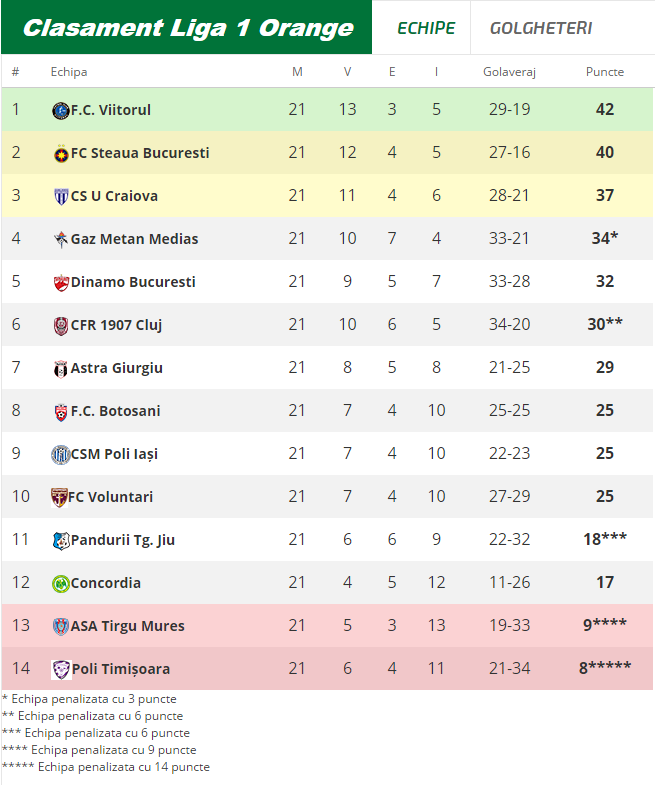655x785 pixels.
Task: Click the FC Steaua Bucuresti crest icon
Action: 60,153
